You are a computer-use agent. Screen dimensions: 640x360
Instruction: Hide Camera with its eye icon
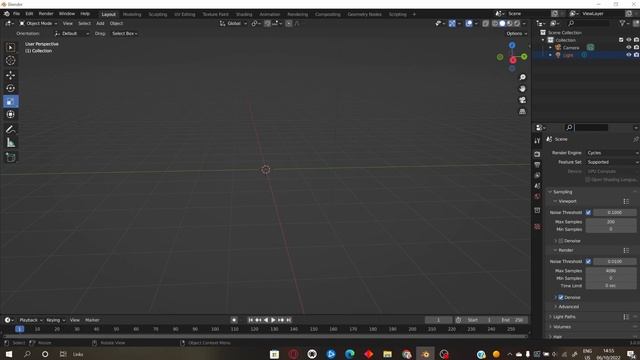629,48
